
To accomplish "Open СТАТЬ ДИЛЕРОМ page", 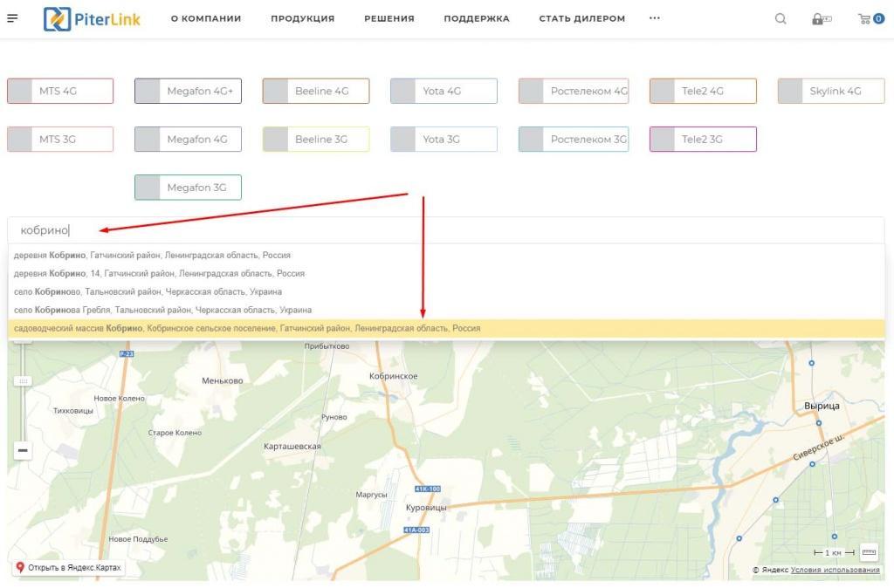I will tap(582, 19).
